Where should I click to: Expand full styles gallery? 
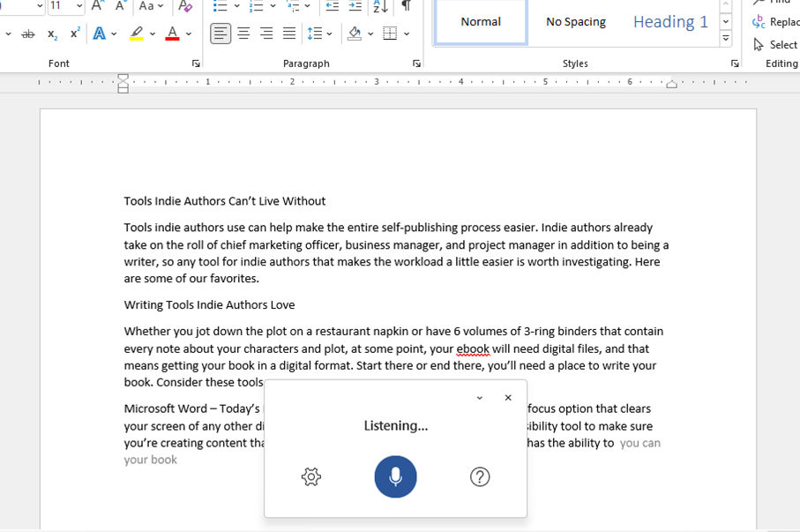click(x=726, y=38)
